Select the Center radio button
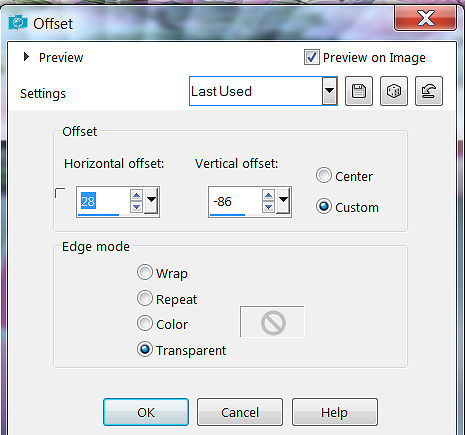 click(x=324, y=176)
